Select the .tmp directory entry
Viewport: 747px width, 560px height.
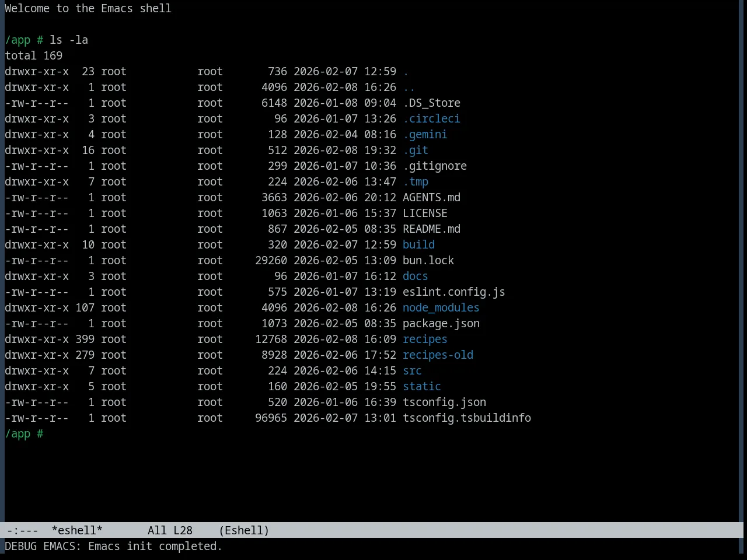coord(416,181)
